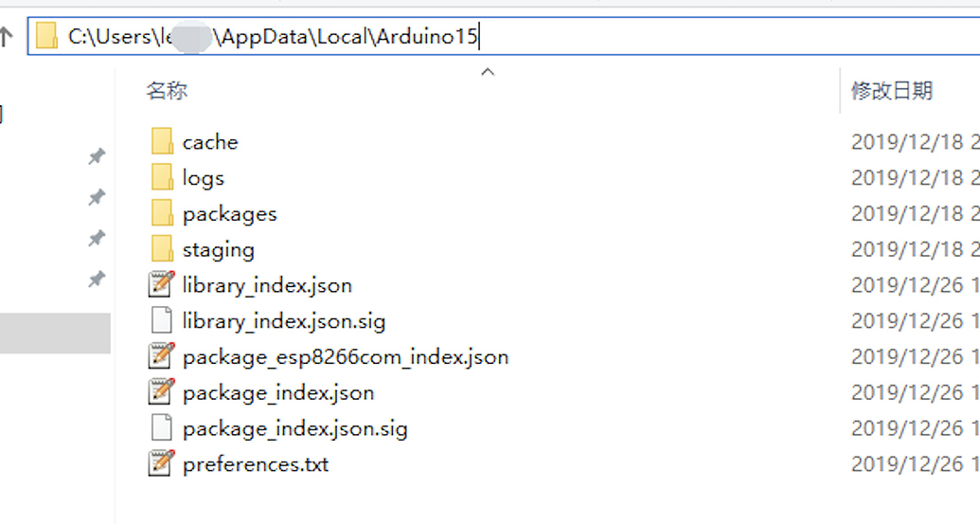This screenshot has height=524, width=980.
Task: Sort by the 修改日期 column header
Action: pyautogui.click(x=892, y=91)
